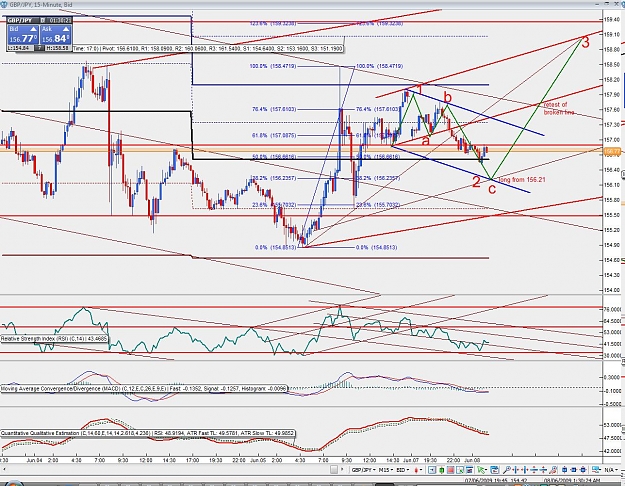Click the left 0.0% (154.8513) Fibonacci label
The height and width of the screenshot is (486, 625).
275,247
